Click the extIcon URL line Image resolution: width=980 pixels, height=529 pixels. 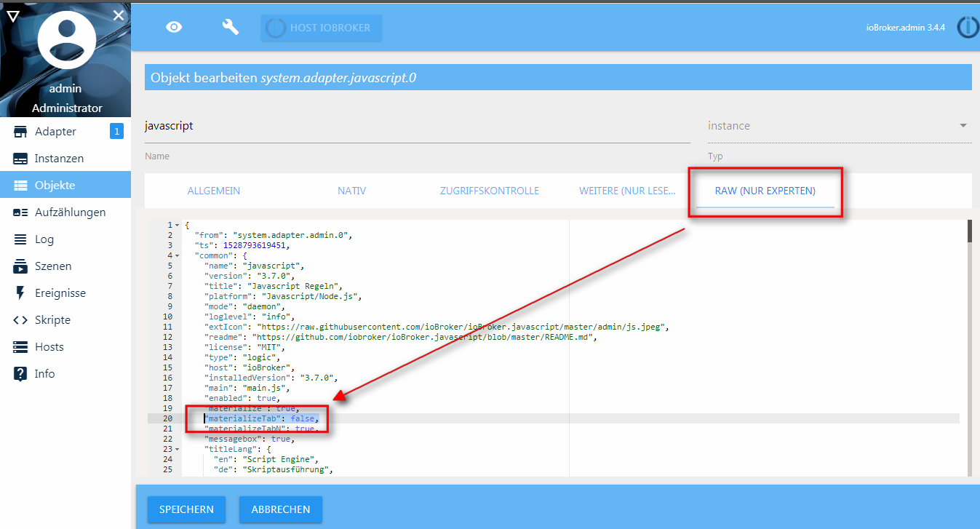[436, 327]
